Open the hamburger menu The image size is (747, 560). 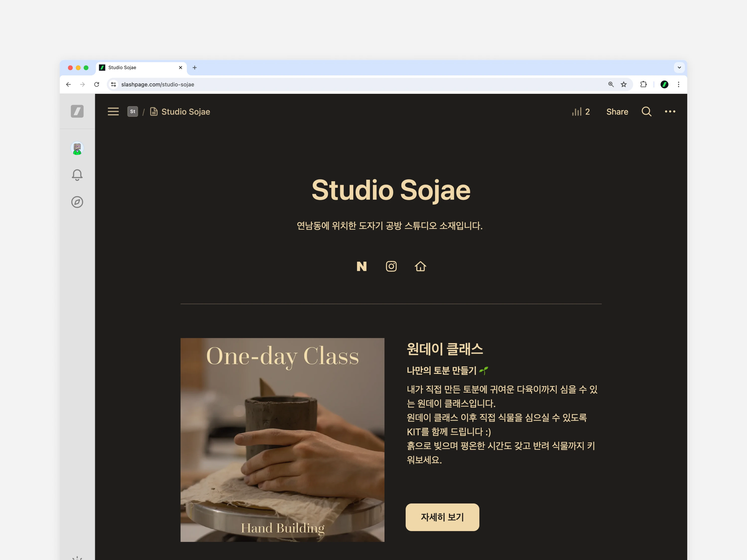[x=113, y=112]
